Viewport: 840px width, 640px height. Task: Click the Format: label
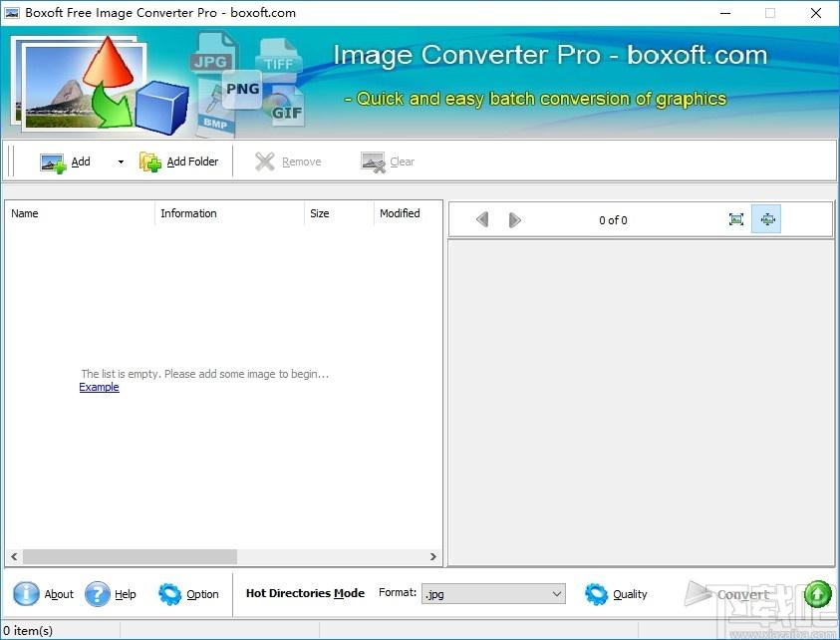click(x=398, y=592)
